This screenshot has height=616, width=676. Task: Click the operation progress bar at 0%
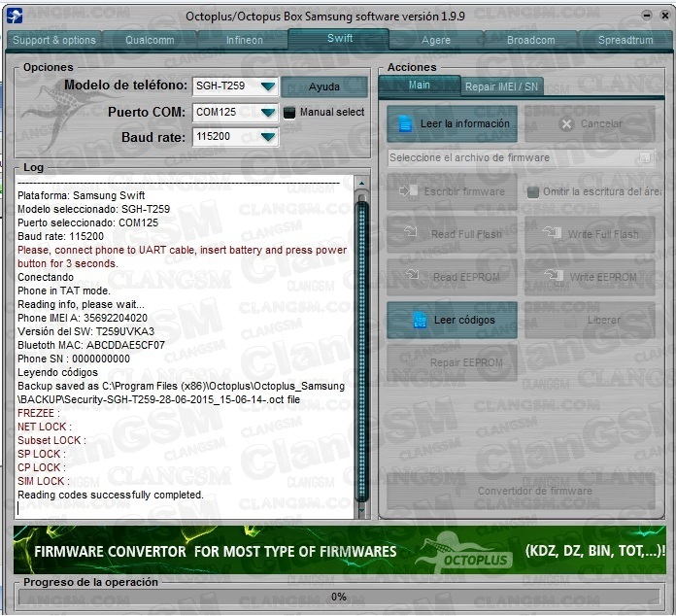339,597
